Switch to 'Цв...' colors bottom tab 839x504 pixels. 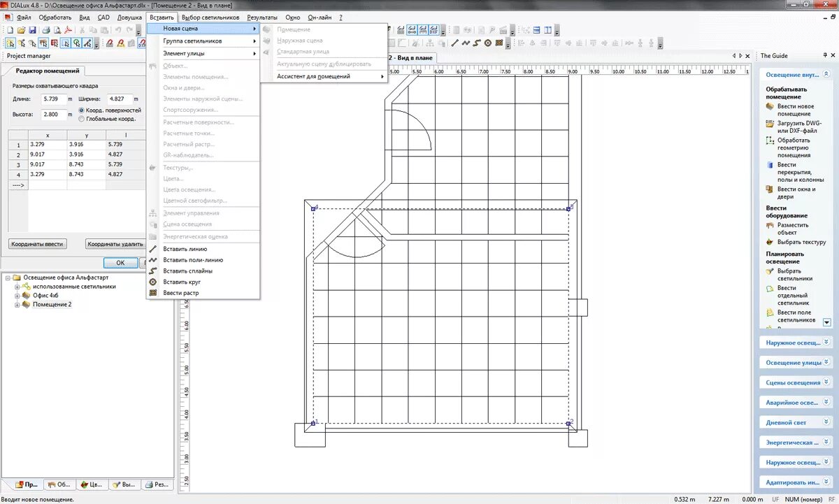coord(92,484)
